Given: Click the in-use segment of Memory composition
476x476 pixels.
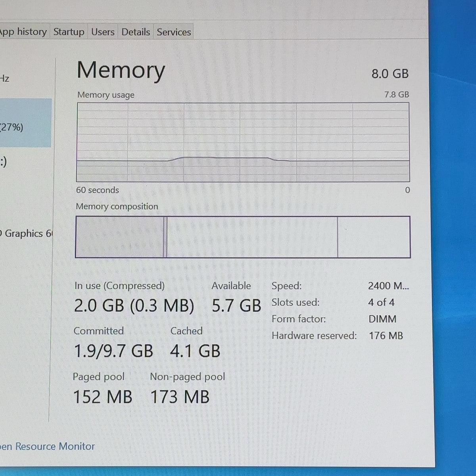Looking at the screenshot, I should (x=119, y=237).
